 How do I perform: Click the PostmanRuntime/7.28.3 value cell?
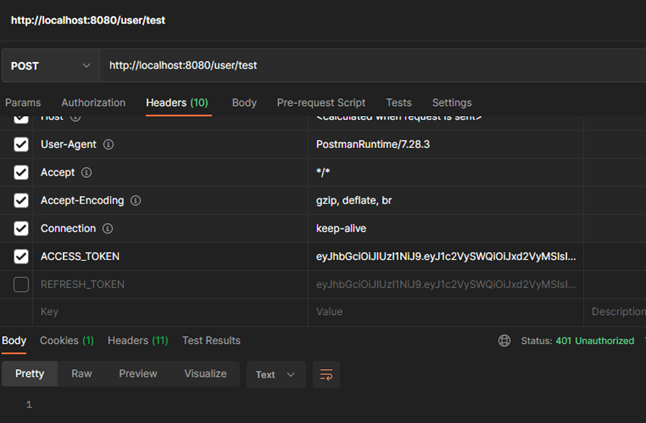(x=446, y=145)
